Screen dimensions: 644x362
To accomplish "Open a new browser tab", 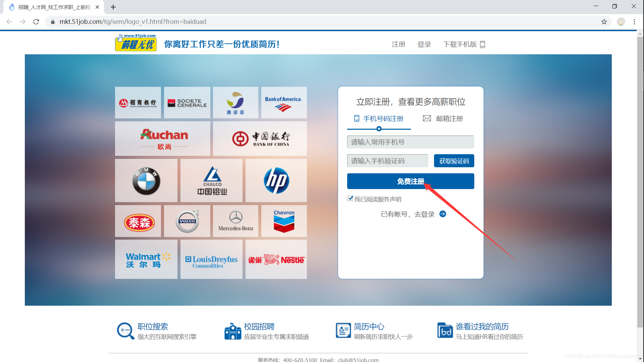I will click(113, 7).
